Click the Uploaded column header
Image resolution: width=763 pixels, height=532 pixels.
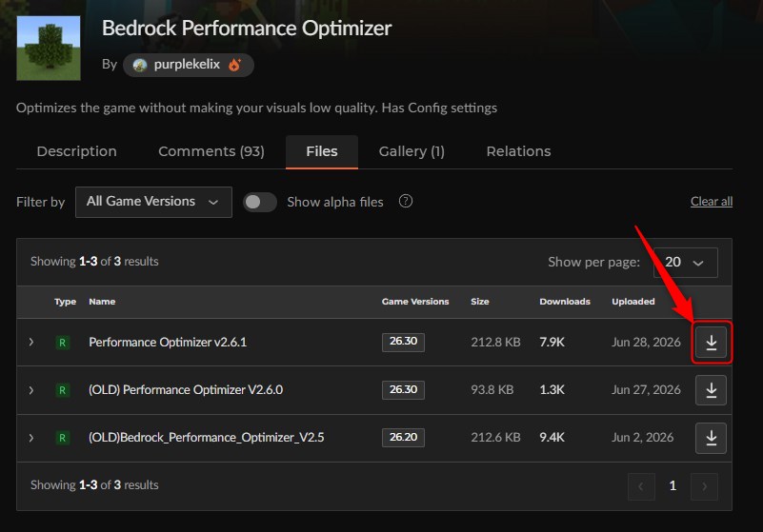point(633,302)
